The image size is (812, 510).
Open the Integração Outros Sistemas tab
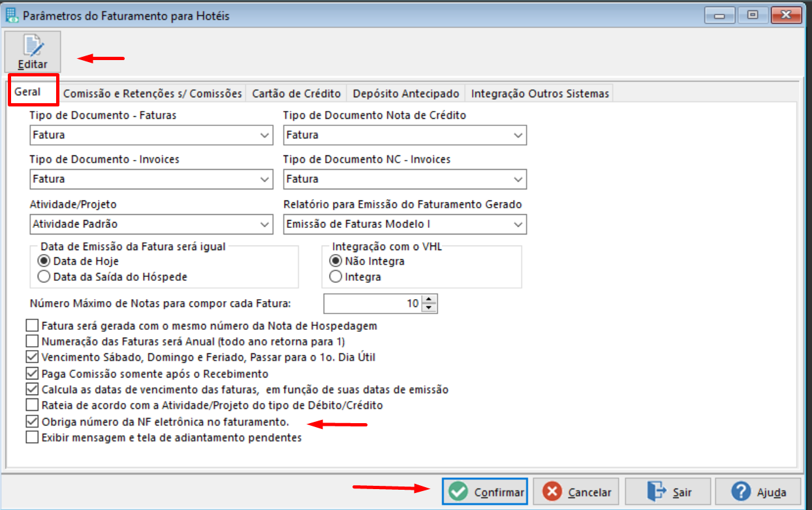[x=540, y=93]
